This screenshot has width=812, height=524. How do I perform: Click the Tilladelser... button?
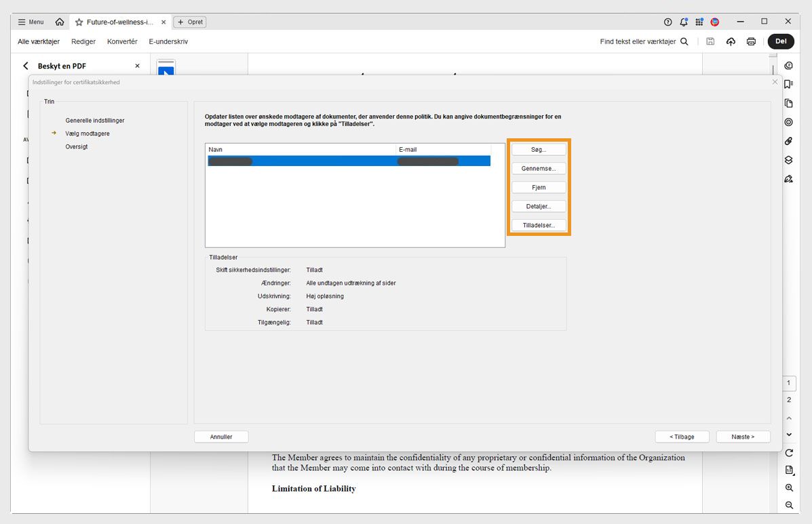coord(539,225)
